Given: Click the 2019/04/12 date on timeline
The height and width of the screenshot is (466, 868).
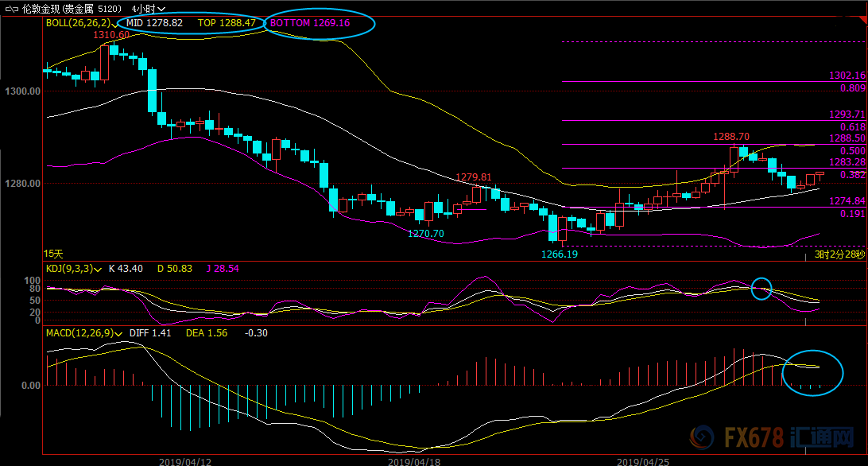Looking at the screenshot, I should [185, 460].
